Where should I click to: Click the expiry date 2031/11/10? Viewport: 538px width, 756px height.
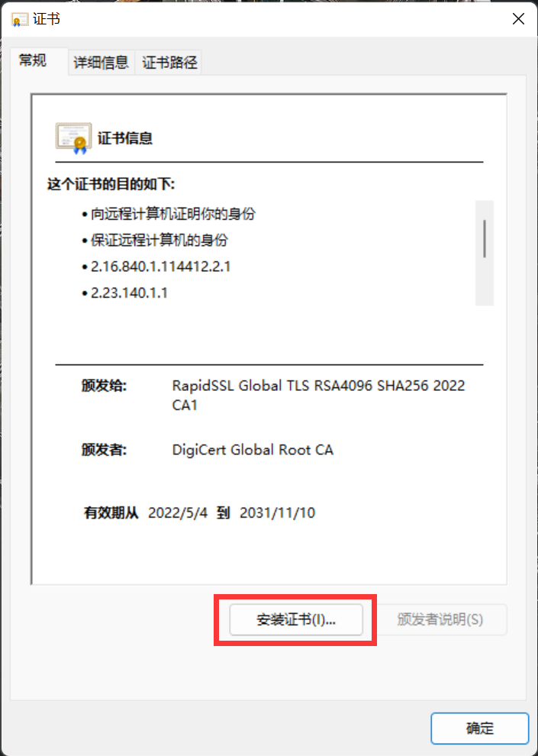pyautogui.click(x=278, y=512)
